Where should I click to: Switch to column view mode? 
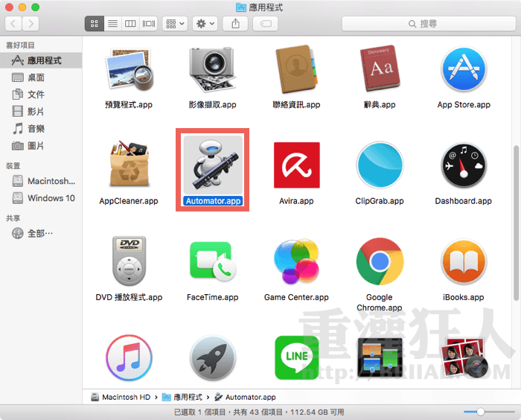pos(130,24)
